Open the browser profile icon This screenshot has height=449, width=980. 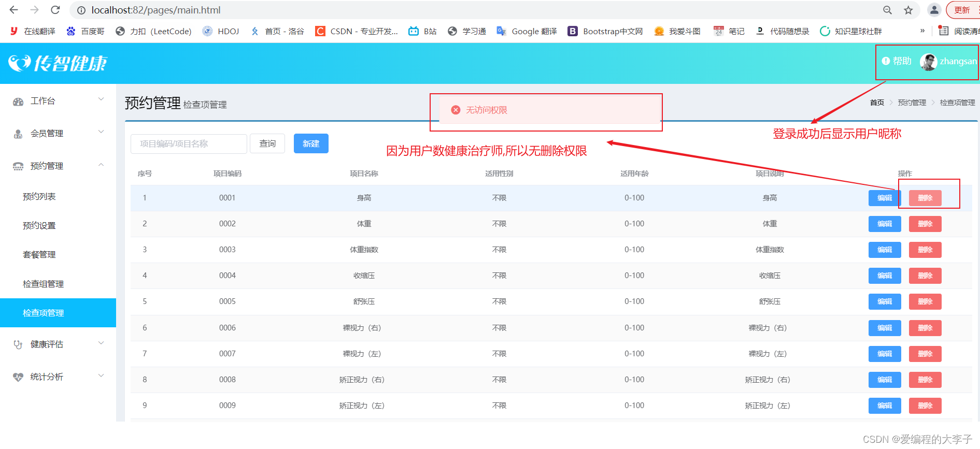pos(934,10)
